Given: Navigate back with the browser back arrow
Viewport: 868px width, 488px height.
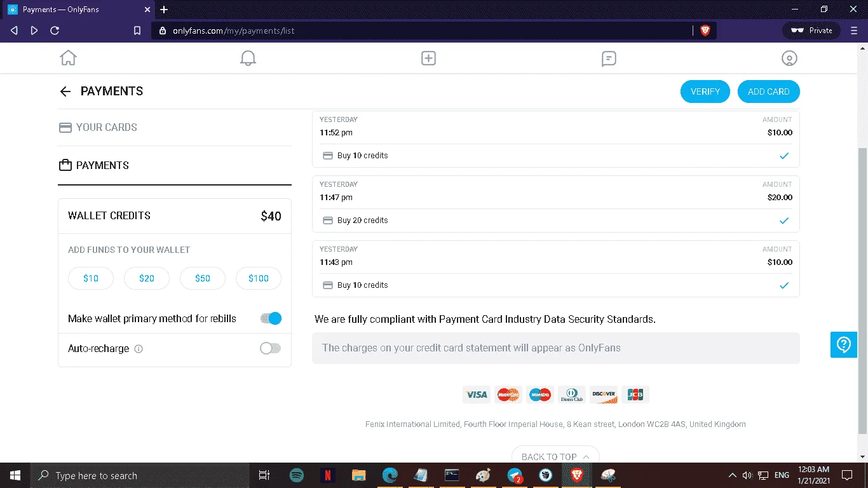Looking at the screenshot, I should point(15,30).
